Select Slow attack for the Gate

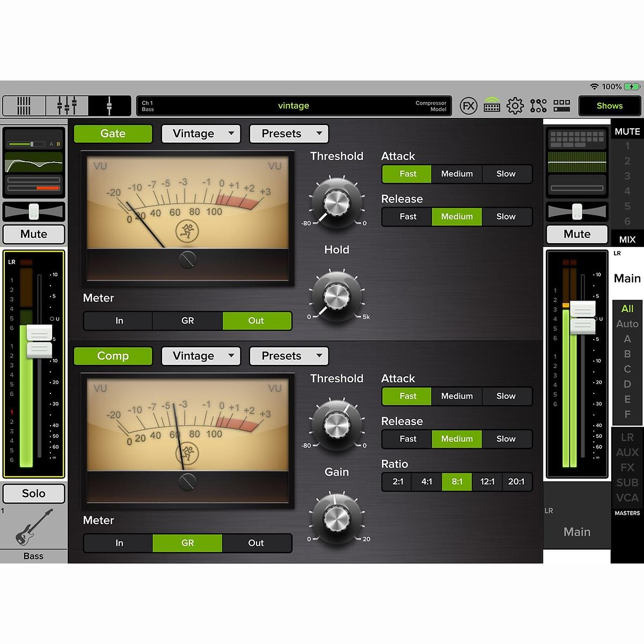[506, 174]
